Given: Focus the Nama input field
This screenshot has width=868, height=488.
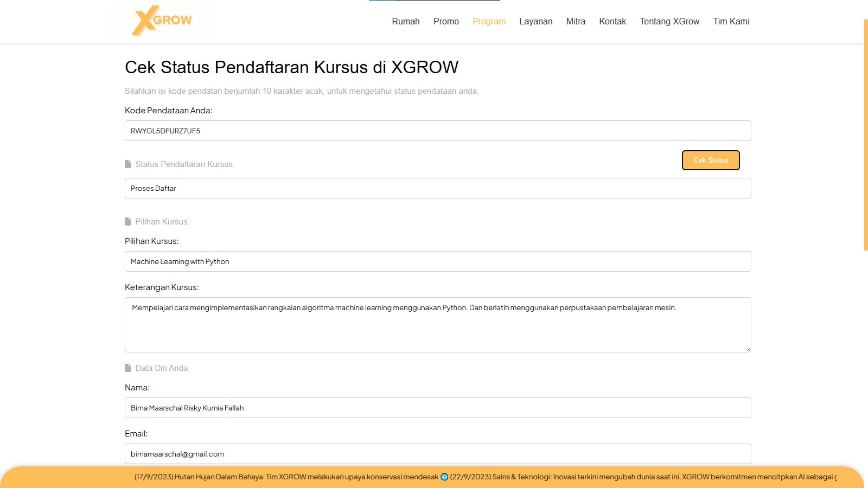Looking at the screenshot, I should click(x=438, y=408).
